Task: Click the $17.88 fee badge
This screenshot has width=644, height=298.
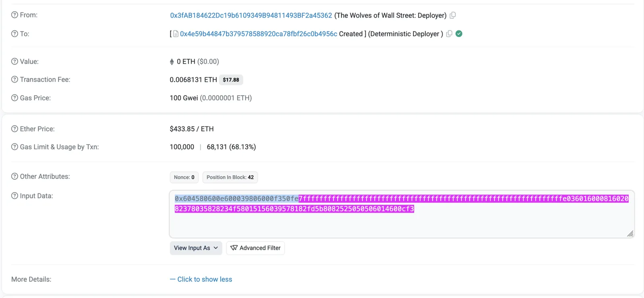Action: [x=231, y=80]
